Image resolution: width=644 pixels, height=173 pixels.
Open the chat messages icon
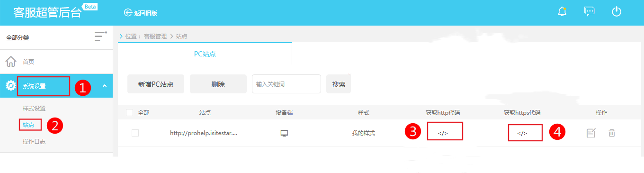tap(589, 11)
